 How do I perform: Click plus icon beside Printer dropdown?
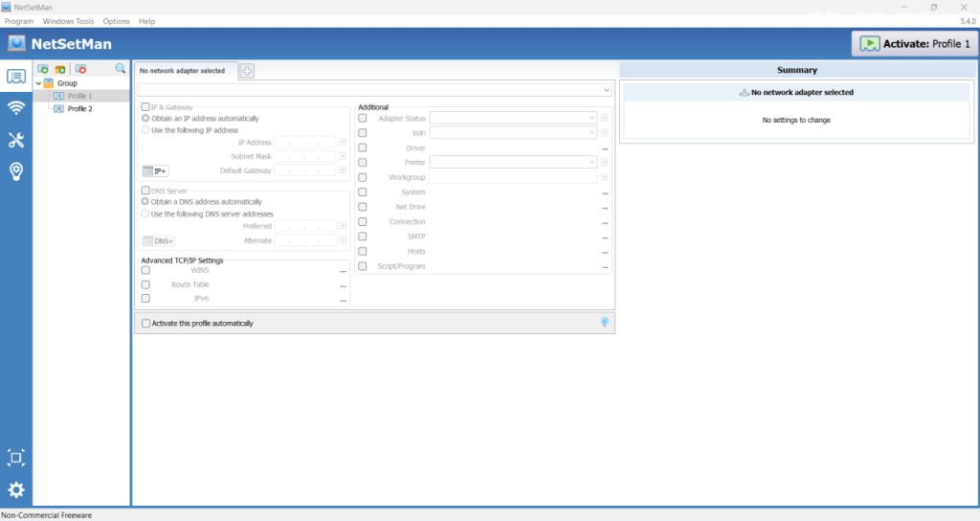point(605,162)
